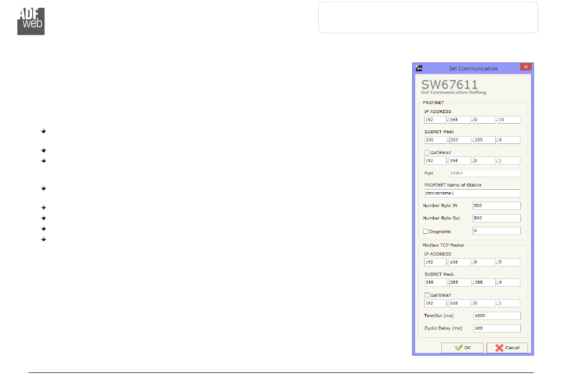Click the ADFweb logo

tap(31, 21)
